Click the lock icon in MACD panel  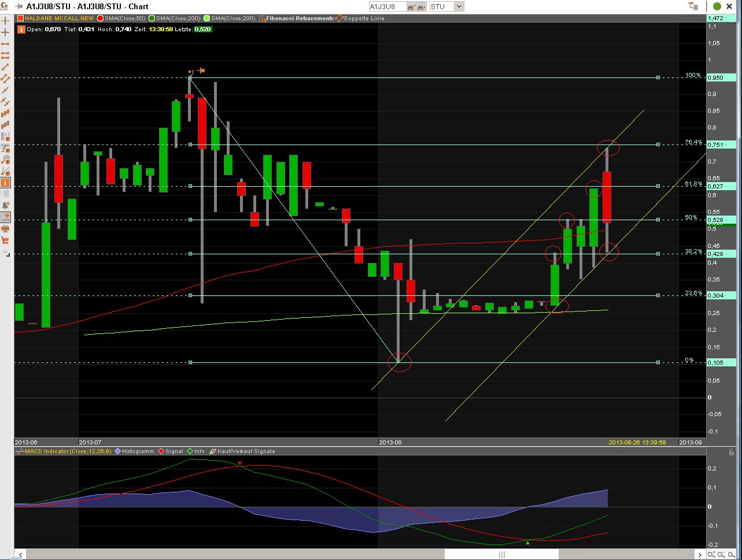coord(732,453)
